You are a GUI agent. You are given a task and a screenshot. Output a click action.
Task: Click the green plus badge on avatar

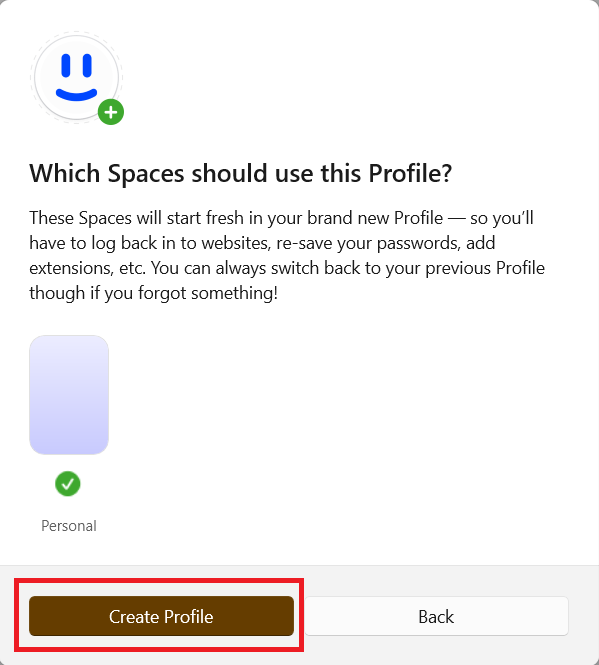click(111, 112)
